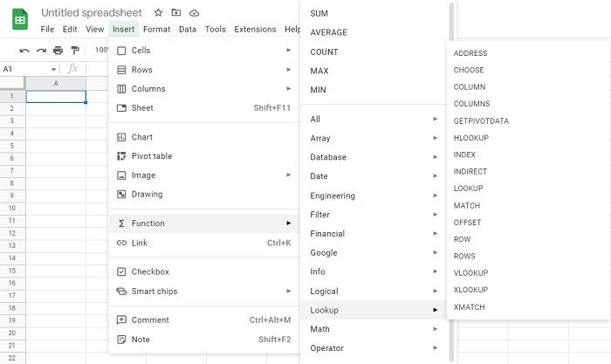The image size is (611, 364).
Task: Open the File menu
Action: coord(47,29)
